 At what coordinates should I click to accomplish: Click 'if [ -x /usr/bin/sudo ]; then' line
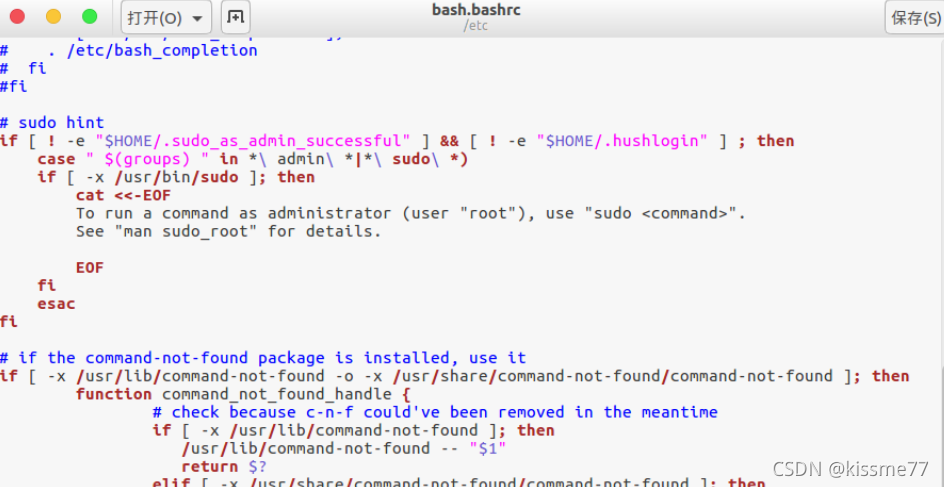(x=176, y=177)
